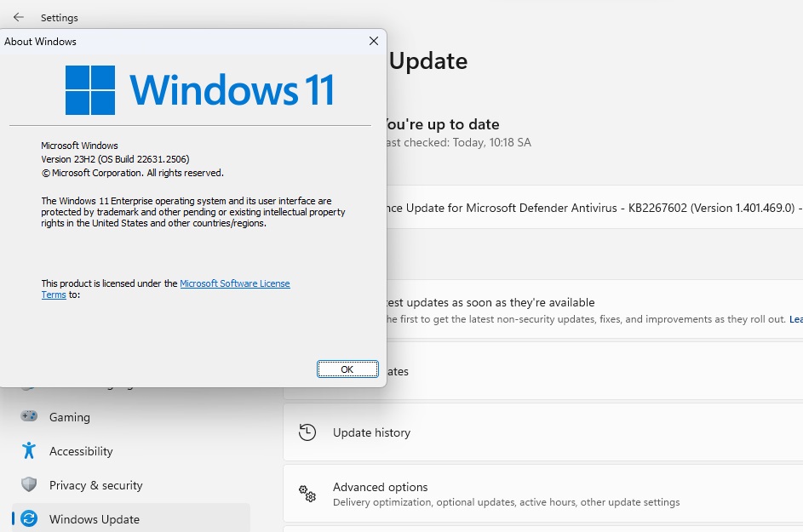Click the Windows 11 logo in dialog
The height and width of the screenshot is (532, 803).
tap(200, 89)
